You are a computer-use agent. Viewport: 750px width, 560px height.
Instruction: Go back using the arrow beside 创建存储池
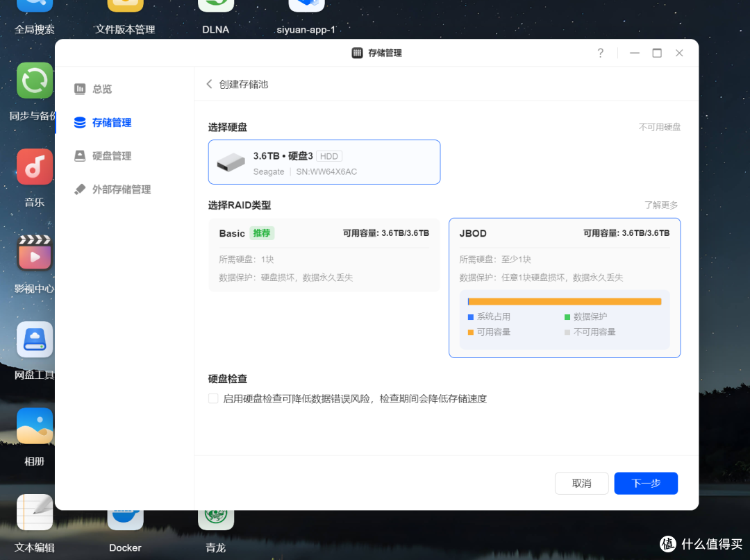click(x=209, y=84)
